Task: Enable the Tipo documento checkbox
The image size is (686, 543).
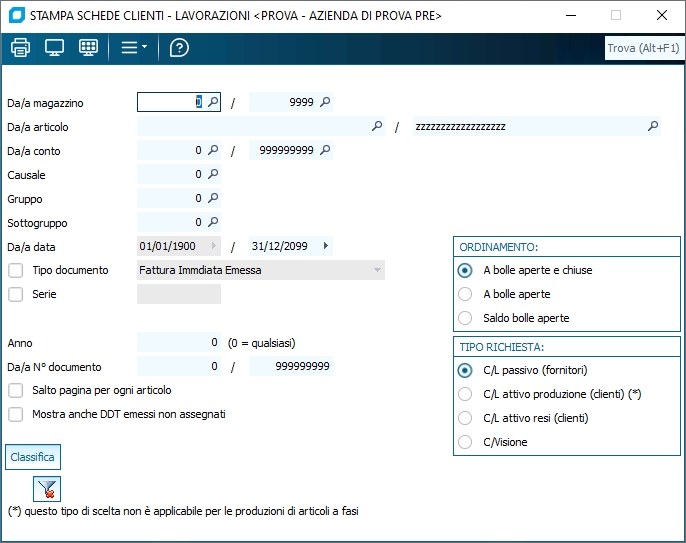Action: click(15, 270)
